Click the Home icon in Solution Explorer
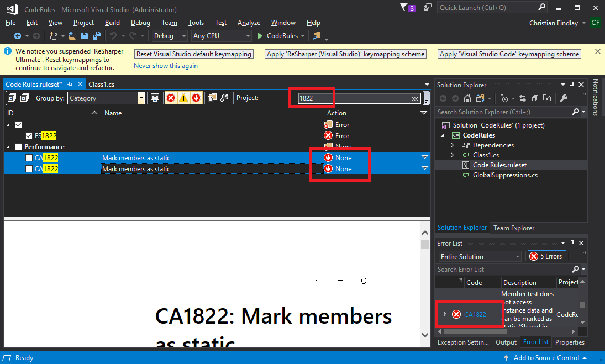The height and width of the screenshot is (364, 605). click(x=467, y=98)
